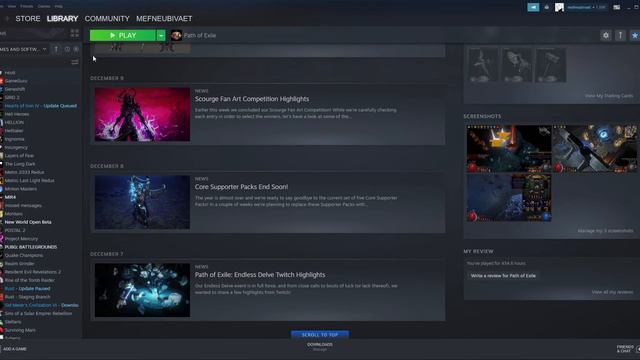This screenshot has height=360, width=640.
Task: Open the profile avatar in the title bar
Action: point(559,7)
